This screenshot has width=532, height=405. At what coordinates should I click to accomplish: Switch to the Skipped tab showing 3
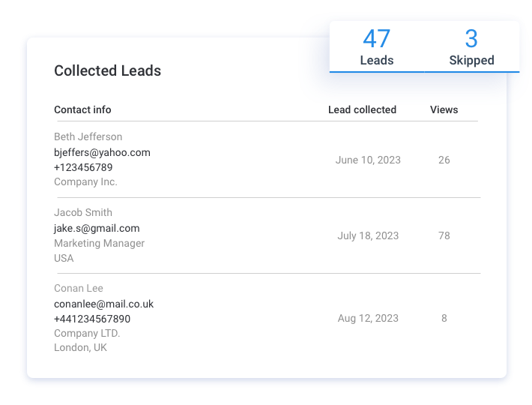[471, 46]
